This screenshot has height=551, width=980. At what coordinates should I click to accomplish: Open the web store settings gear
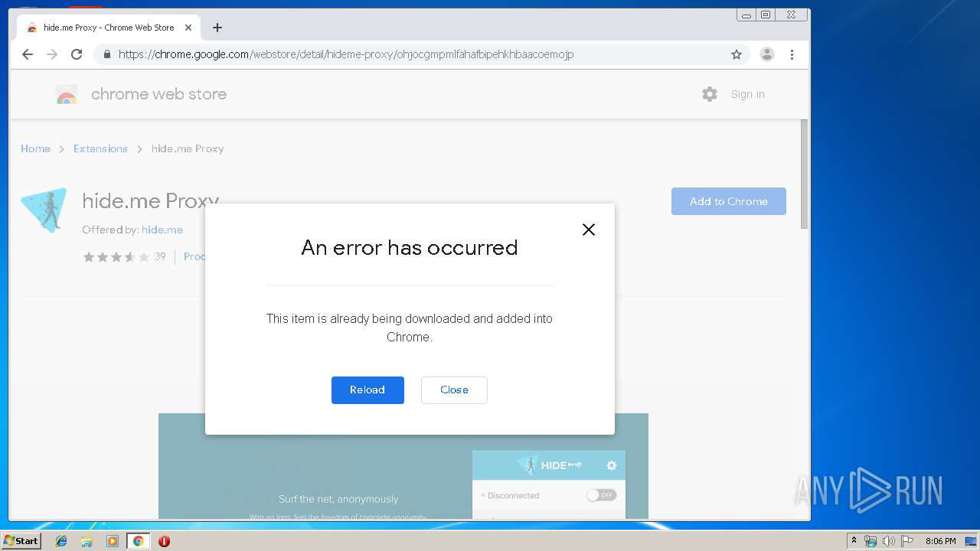710,94
